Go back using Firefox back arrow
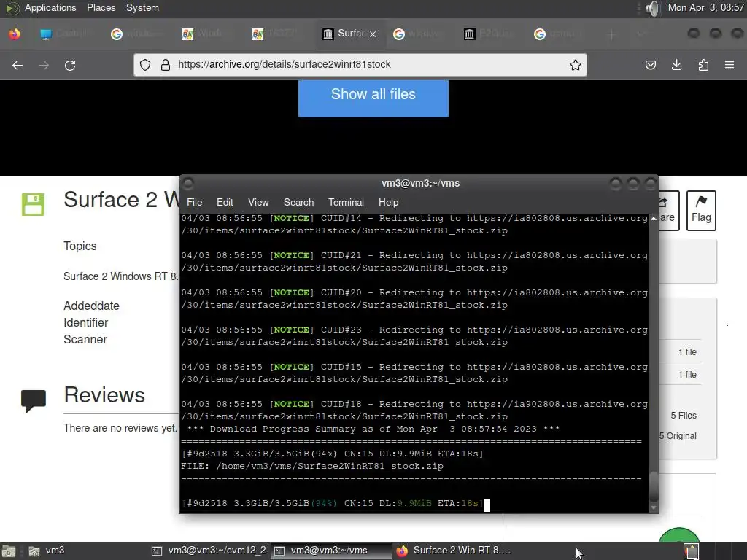747x560 pixels. coord(18,65)
